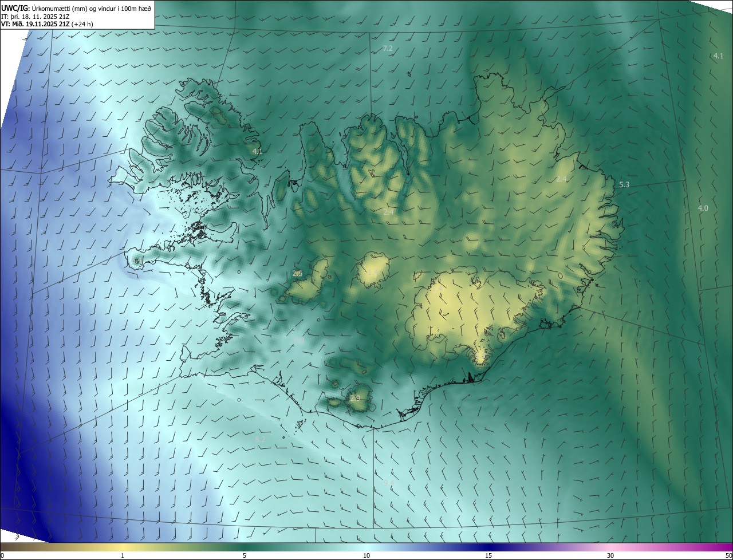Click the '15' label on the color scale
The image size is (733, 560).
[x=488, y=555]
